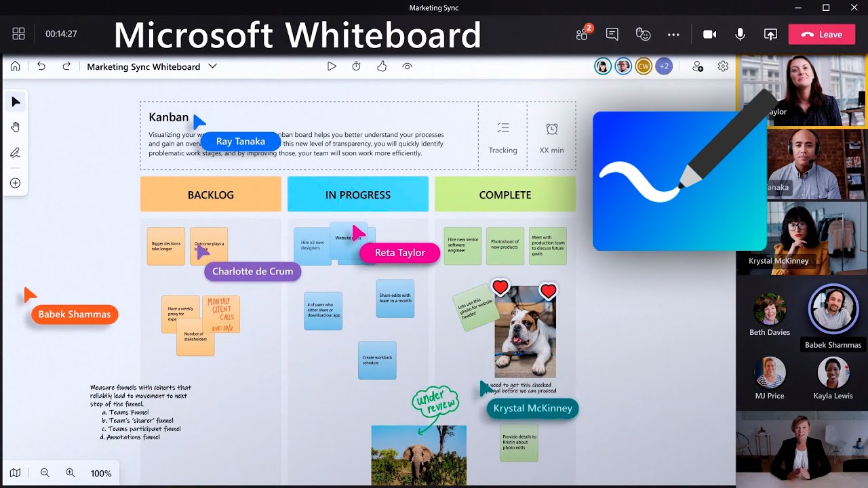This screenshot has height=488, width=868.
Task: Select the pointer arrow tool
Action: [16, 102]
